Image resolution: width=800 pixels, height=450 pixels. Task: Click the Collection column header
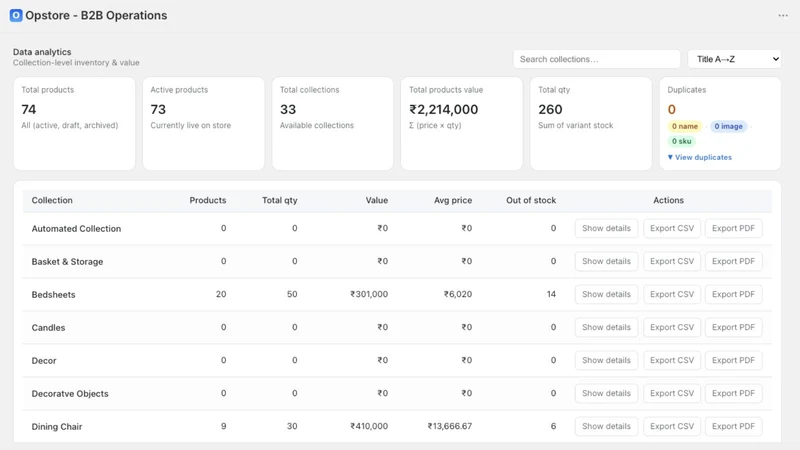pyautogui.click(x=52, y=201)
